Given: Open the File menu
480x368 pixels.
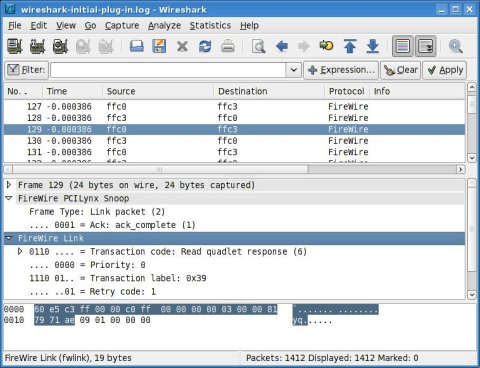Looking at the screenshot, I should [x=15, y=25].
